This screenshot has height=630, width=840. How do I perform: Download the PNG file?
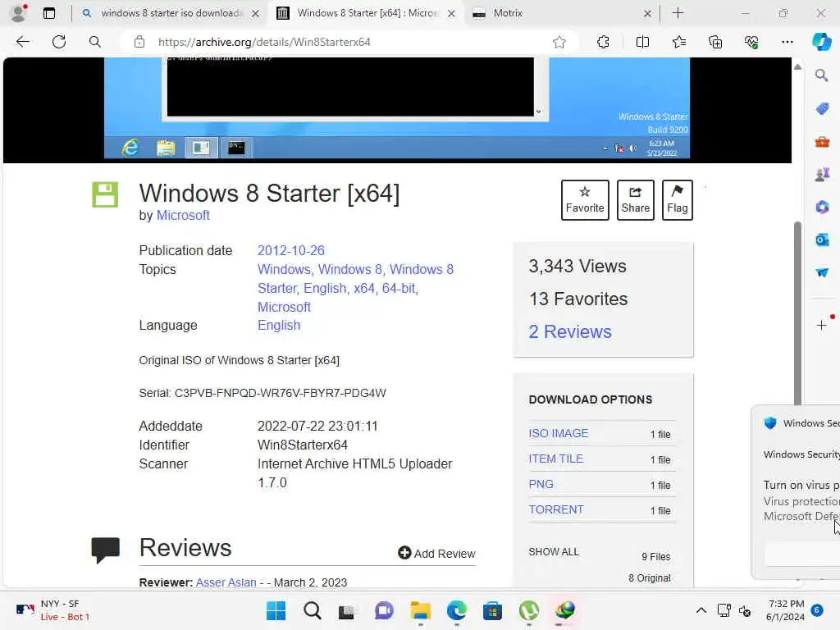pos(541,484)
